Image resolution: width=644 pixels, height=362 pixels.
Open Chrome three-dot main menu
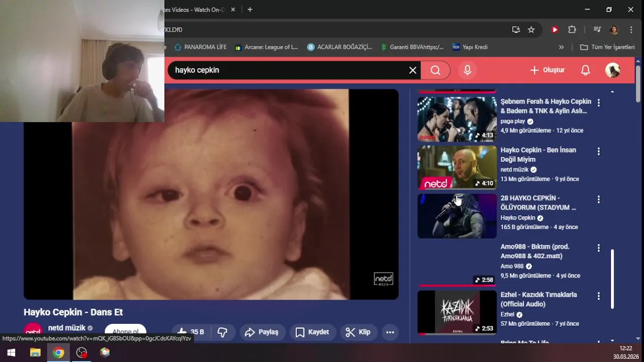coord(631,30)
